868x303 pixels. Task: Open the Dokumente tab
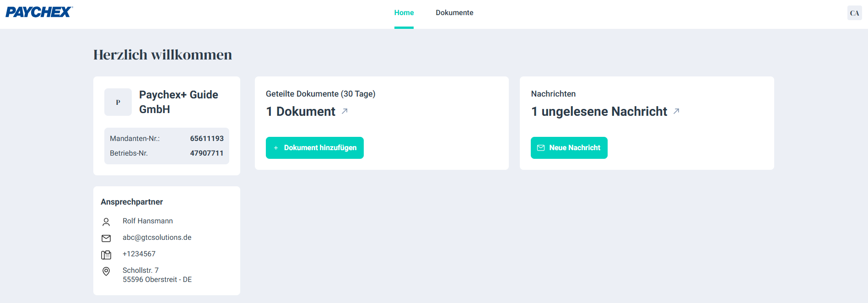(454, 13)
